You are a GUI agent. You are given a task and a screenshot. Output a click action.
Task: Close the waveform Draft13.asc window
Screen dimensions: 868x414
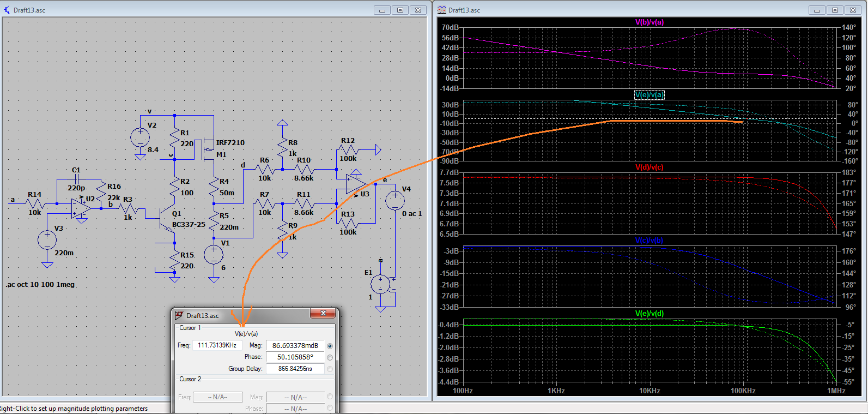pos(852,10)
